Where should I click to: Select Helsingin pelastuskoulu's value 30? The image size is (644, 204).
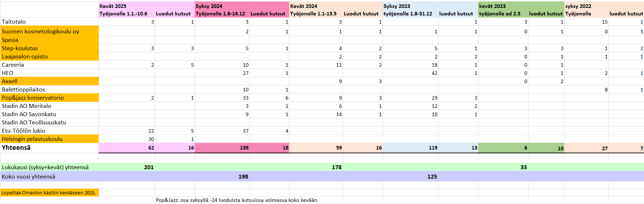coord(127,139)
